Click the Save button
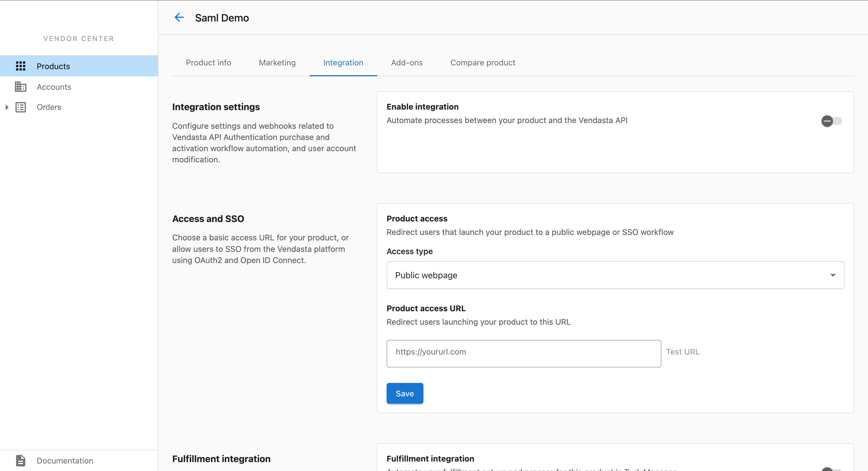Screen dimensions: 868x471 (x=405, y=393)
